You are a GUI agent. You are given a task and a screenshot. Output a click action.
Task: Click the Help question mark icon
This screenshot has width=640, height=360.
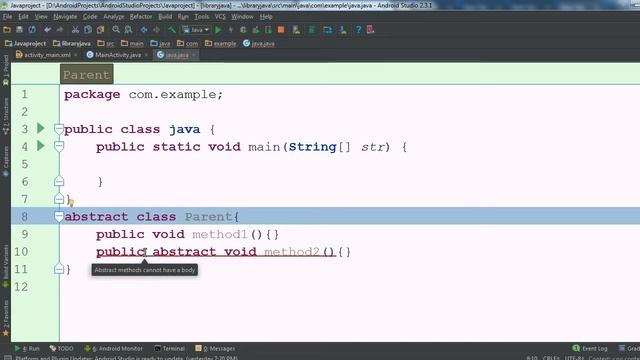click(x=358, y=30)
